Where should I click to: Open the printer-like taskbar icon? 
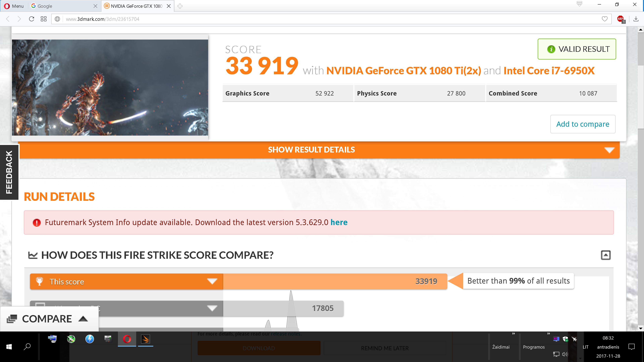click(108, 339)
